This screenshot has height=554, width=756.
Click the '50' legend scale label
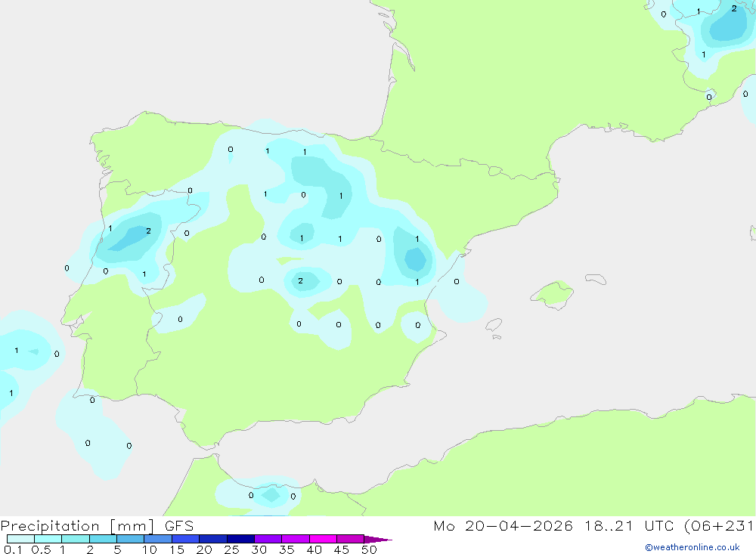tap(369, 549)
